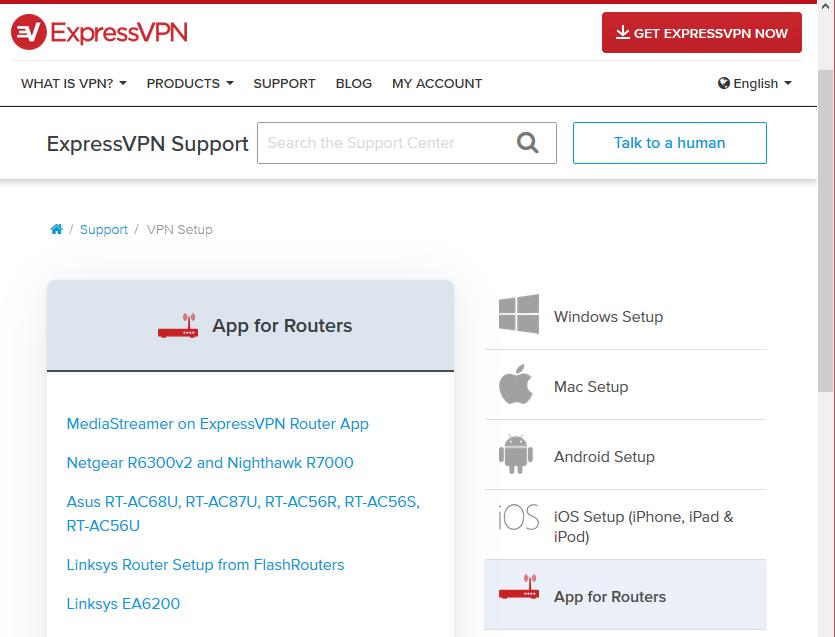The height and width of the screenshot is (637, 835).
Task: Open the English language selector
Action: (754, 84)
